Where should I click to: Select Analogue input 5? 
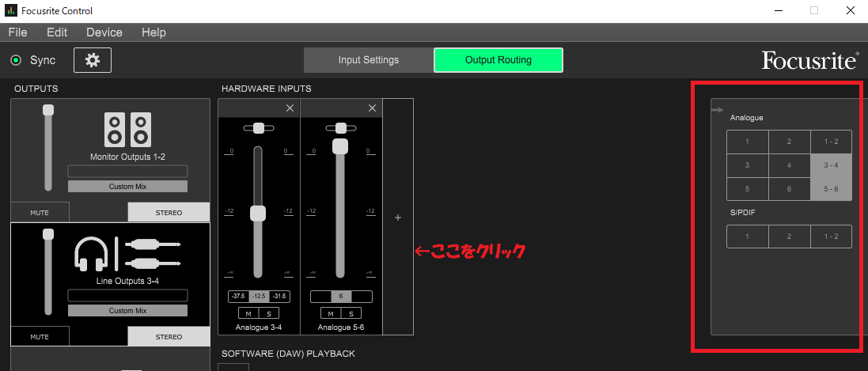pos(747,189)
